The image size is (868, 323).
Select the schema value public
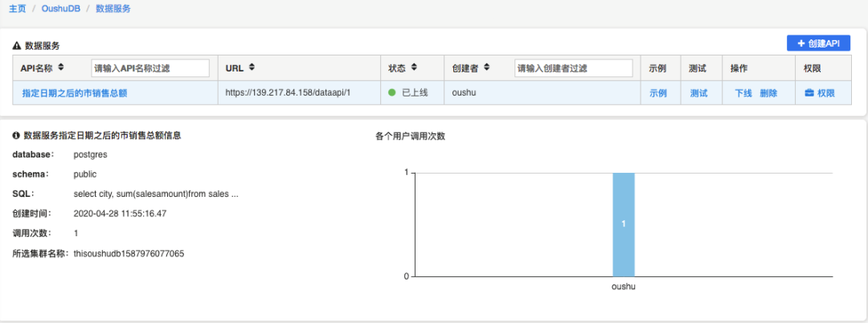[x=85, y=174]
